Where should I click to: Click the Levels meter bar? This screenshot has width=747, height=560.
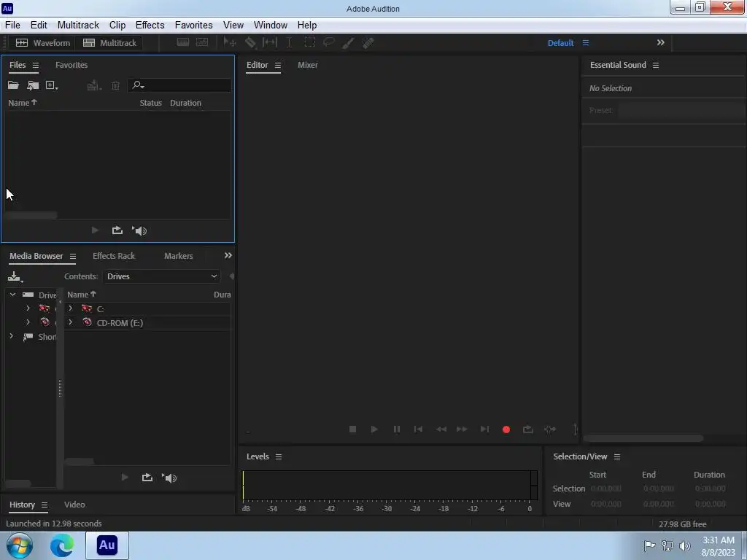[390, 485]
